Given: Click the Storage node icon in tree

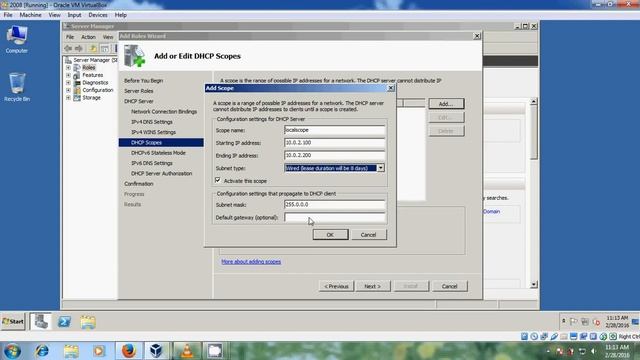Looking at the screenshot, I should coord(77,98).
